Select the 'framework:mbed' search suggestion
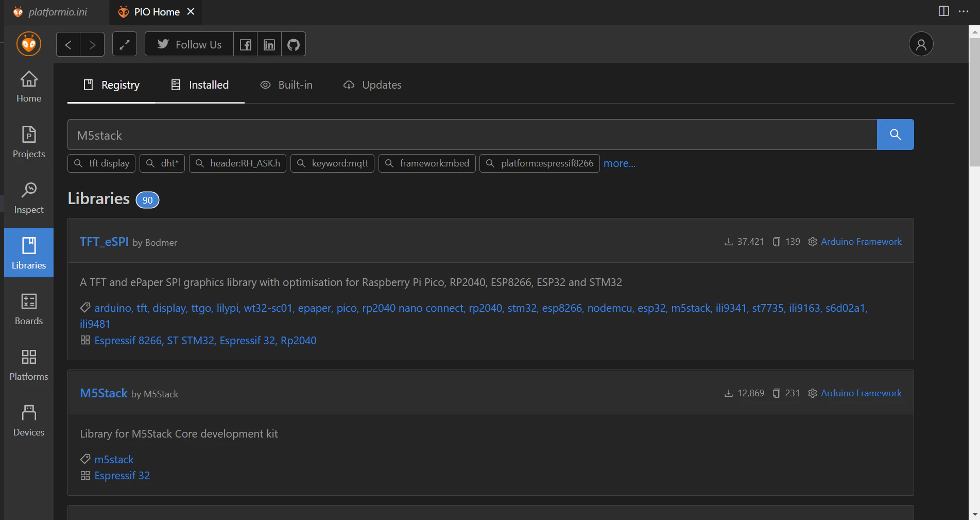 click(x=427, y=163)
